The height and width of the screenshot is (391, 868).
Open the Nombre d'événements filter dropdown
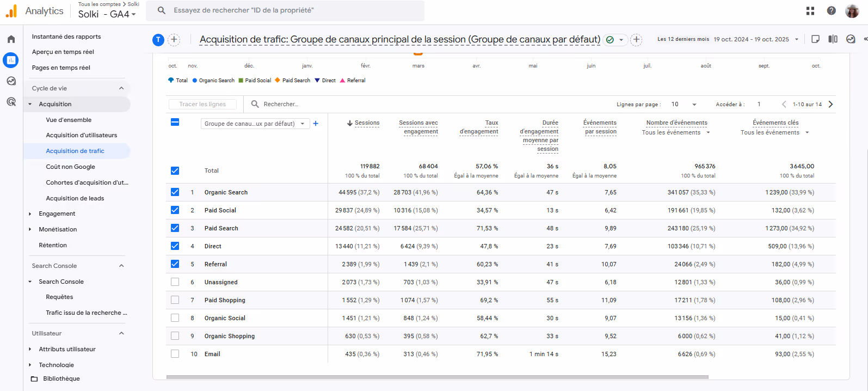(676, 132)
